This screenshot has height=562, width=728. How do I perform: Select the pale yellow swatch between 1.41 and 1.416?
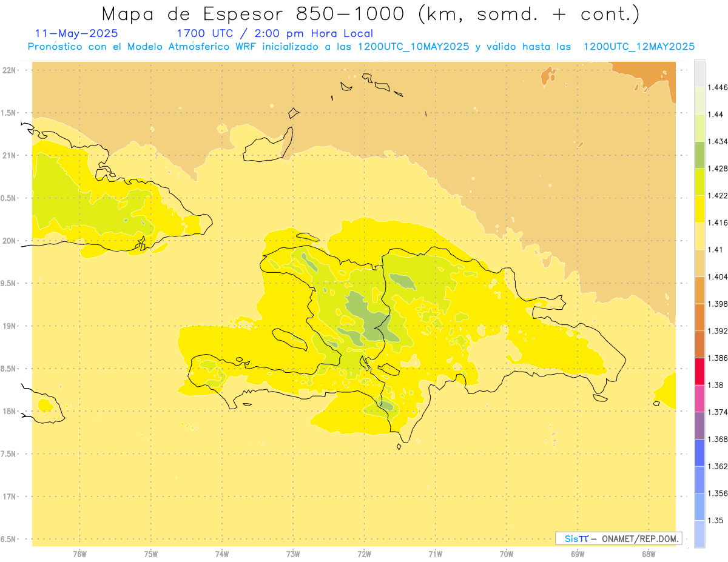point(699,236)
